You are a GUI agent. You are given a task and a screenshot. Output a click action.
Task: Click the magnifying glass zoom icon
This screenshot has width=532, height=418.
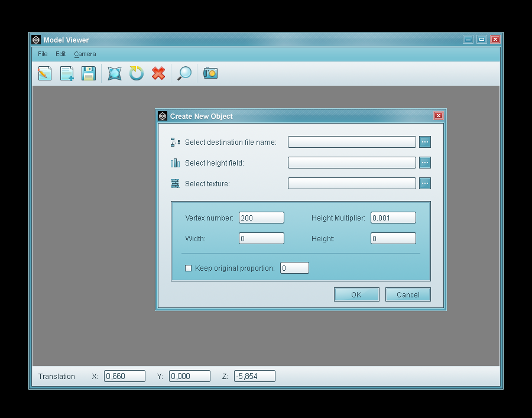[184, 73]
